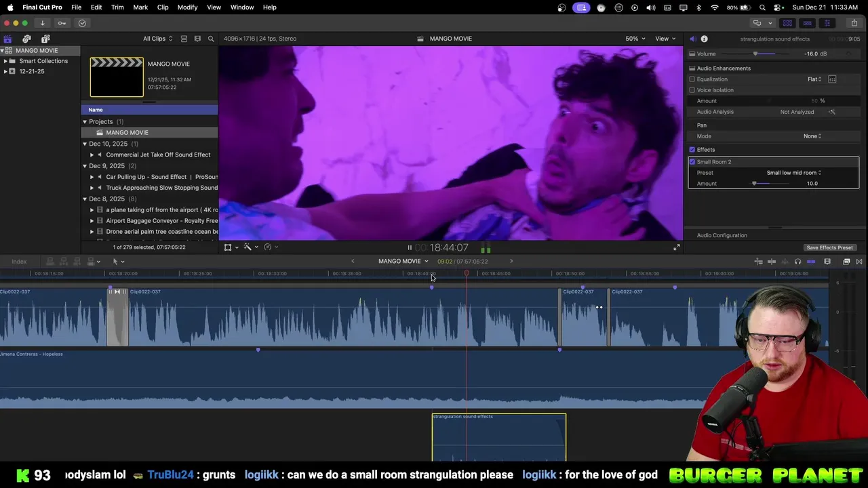
Task: Select the strangulation sound effects clip
Action: tap(499, 437)
